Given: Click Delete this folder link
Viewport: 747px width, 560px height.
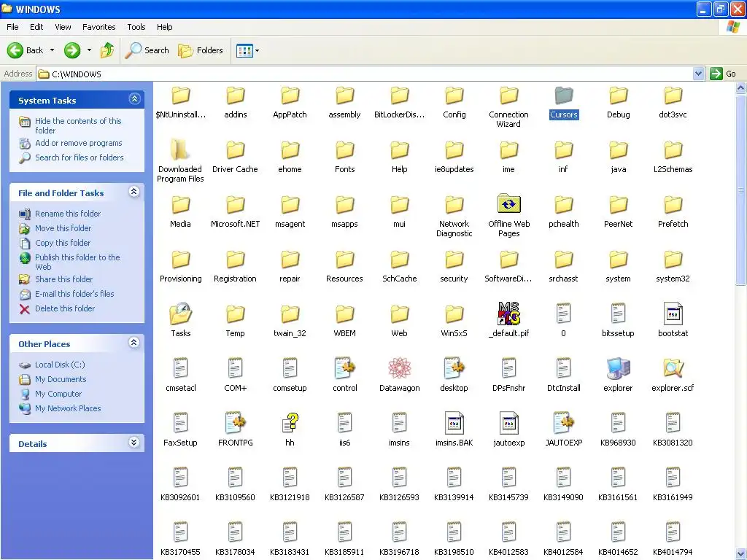Looking at the screenshot, I should pos(65,308).
